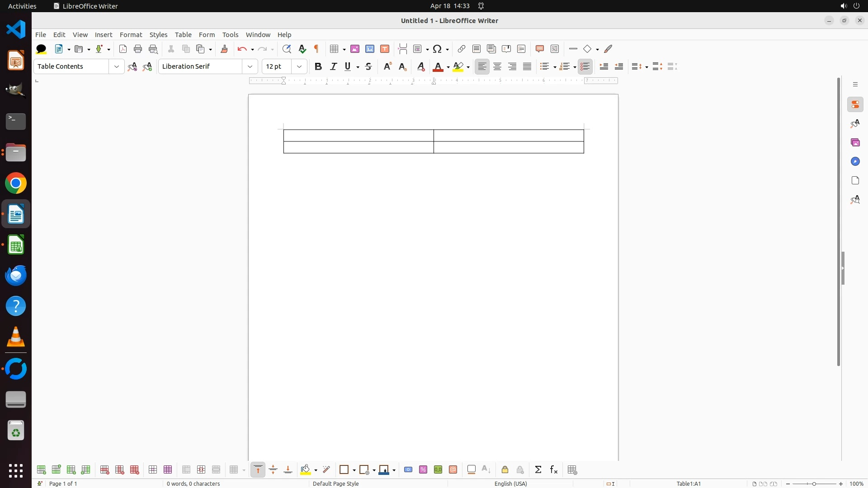Toggle Formatting Marks pilcrow button
This screenshot has width=868, height=488.
click(x=316, y=49)
